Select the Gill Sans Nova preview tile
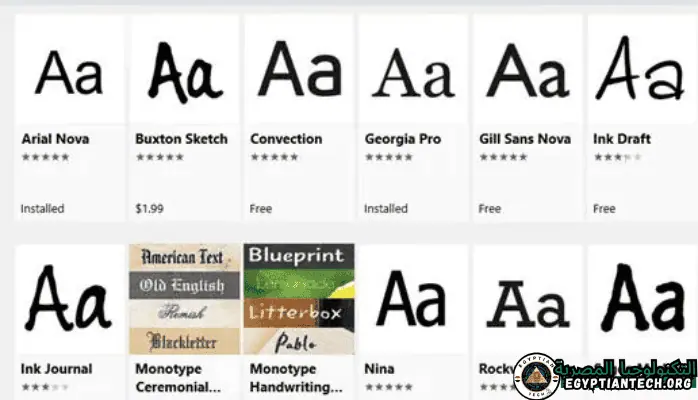The width and height of the screenshot is (698, 400). (x=526, y=71)
